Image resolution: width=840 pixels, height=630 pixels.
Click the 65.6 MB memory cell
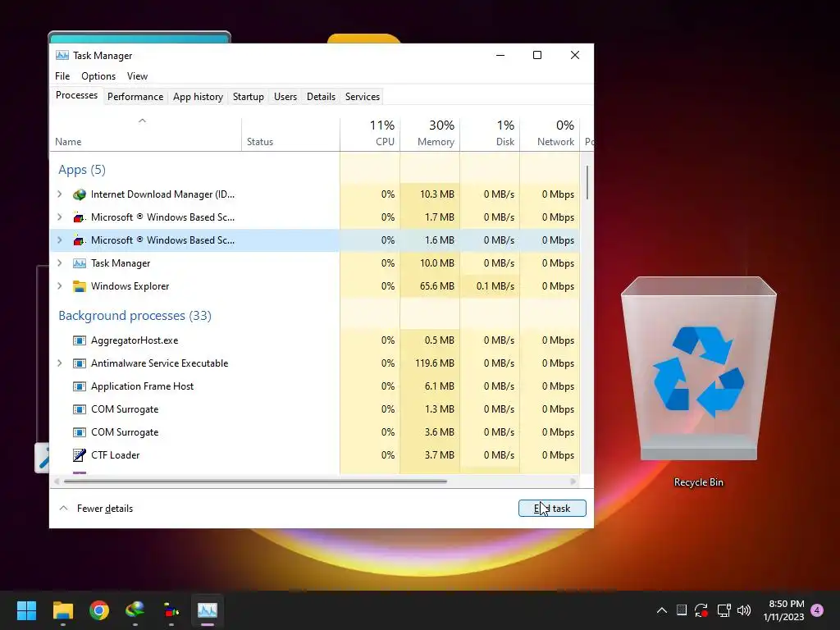[x=430, y=286]
